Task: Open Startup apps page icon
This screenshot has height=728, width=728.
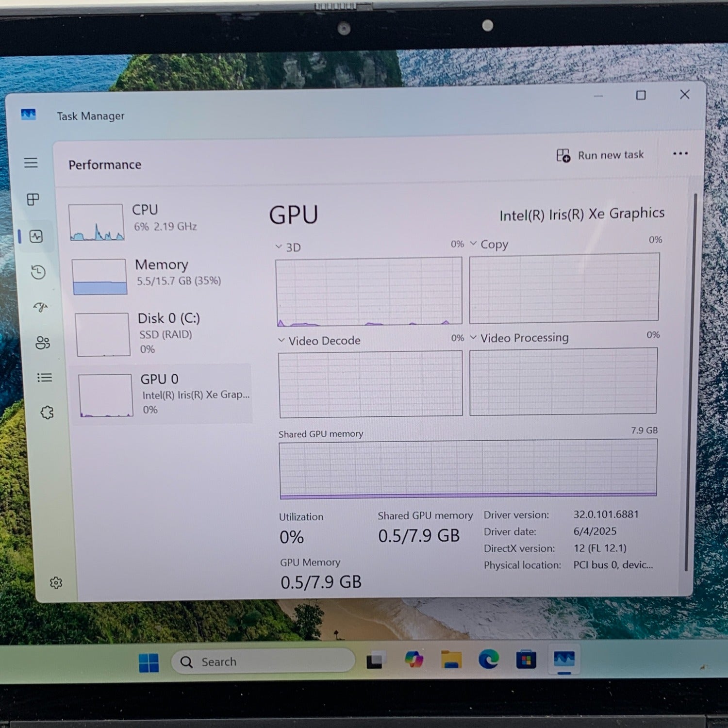Action: point(41,307)
